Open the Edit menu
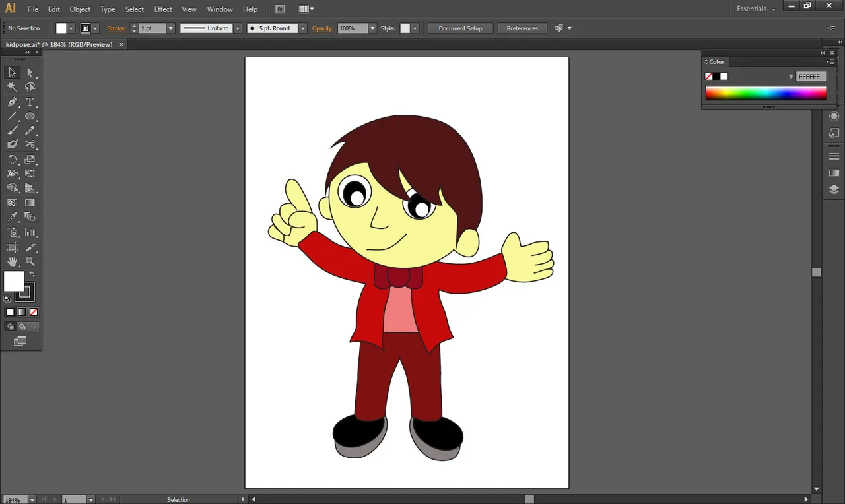The width and height of the screenshot is (845, 504). (54, 9)
